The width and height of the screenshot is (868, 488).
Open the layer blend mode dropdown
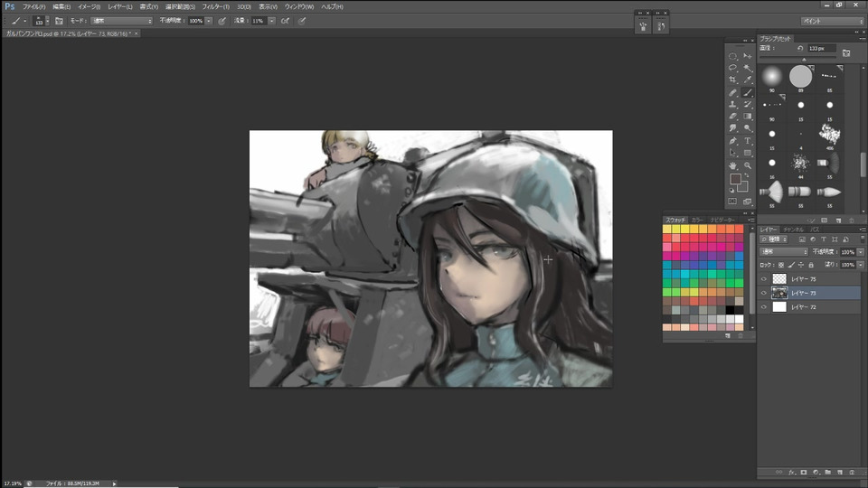(784, 252)
